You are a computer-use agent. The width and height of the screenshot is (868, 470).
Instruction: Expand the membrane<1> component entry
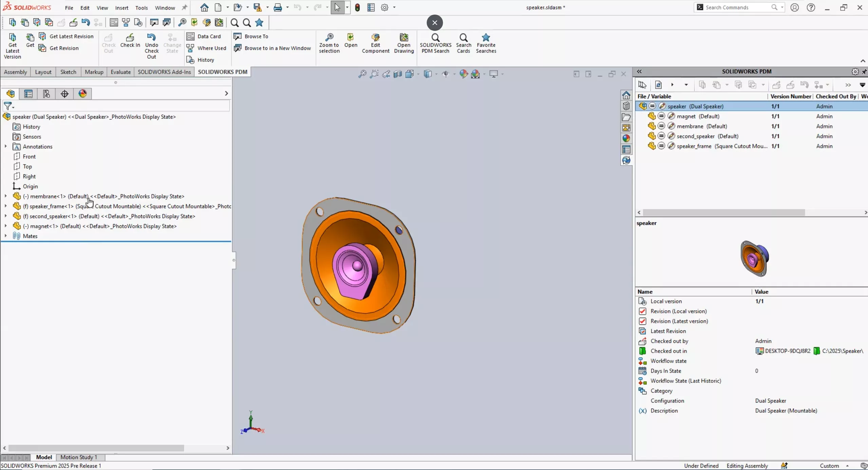(x=5, y=196)
